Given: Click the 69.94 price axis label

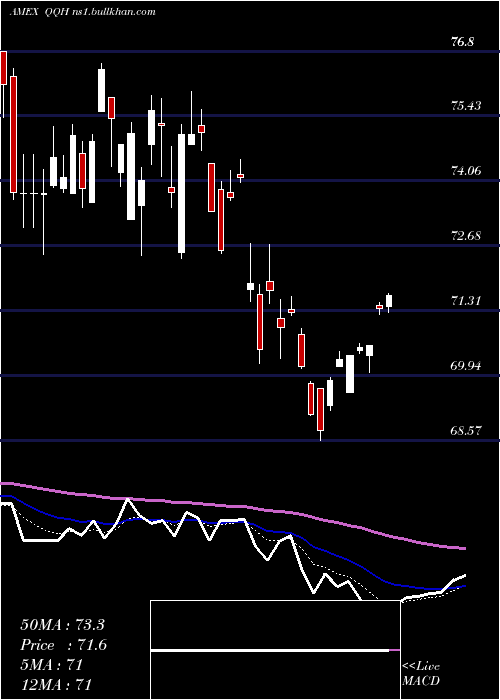Looking at the screenshot, I should pos(466,366).
